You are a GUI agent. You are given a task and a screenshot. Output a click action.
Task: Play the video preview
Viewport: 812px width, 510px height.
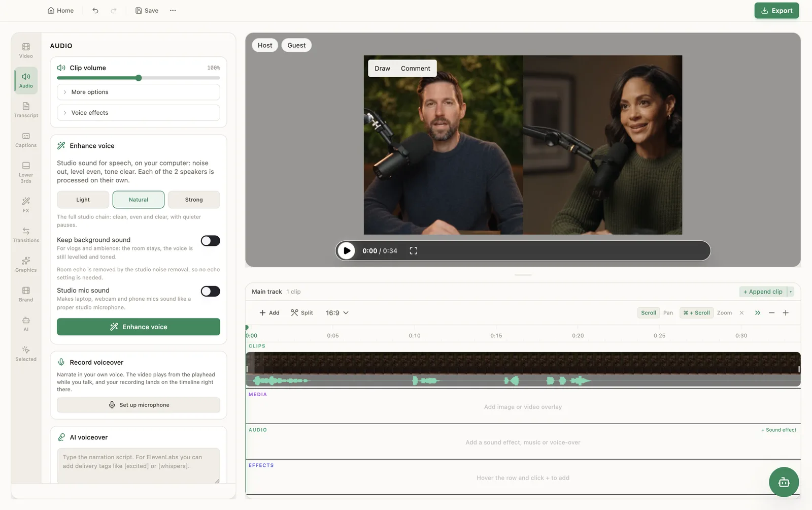(x=347, y=251)
